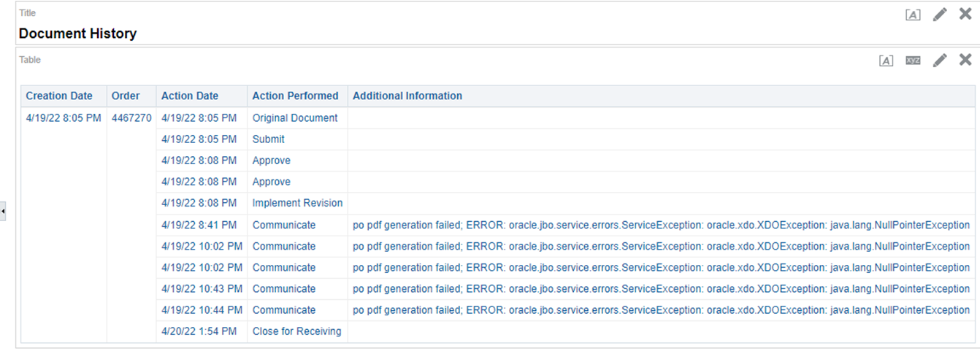Click the Implement Revision action entry
Image resolution: width=980 pixels, height=351 pixels.
pyautogui.click(x=297, y=203)
